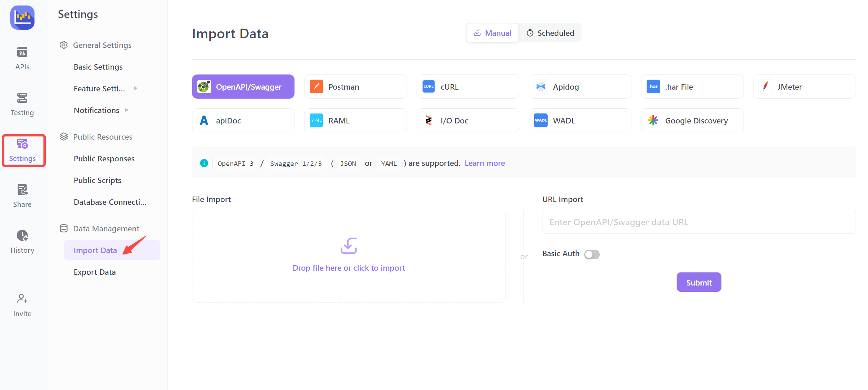Select JMeter as the import source
Screen dimensions: 868x390
[x=804, y=87]
